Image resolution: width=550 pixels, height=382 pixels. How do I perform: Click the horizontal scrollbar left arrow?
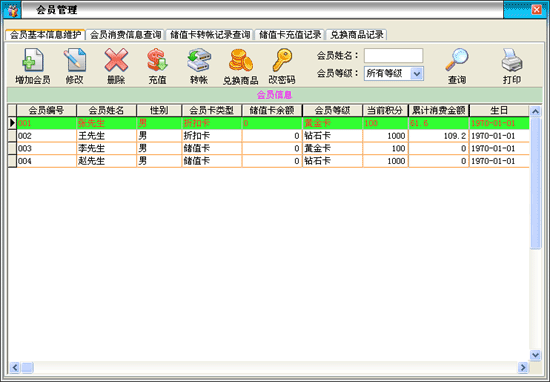(x=15, y=367)
